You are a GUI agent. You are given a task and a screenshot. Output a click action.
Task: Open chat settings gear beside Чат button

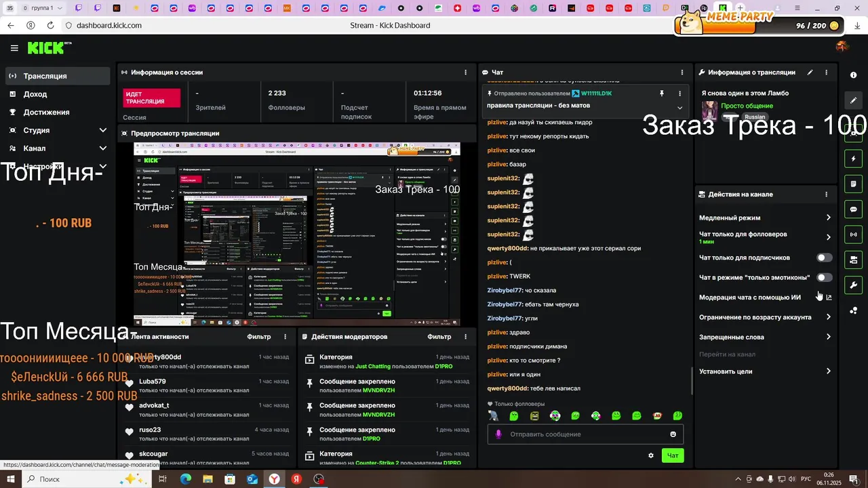coord(651,455)
